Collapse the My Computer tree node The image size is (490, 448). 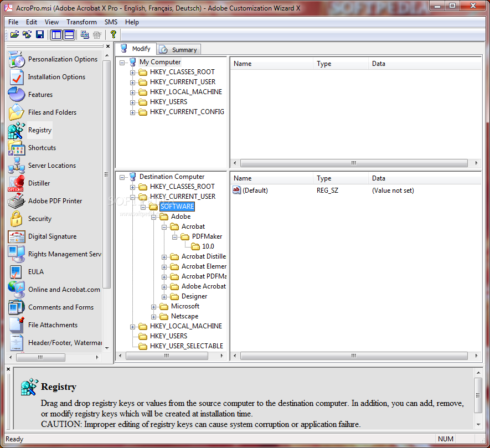(x=122, y=63)
